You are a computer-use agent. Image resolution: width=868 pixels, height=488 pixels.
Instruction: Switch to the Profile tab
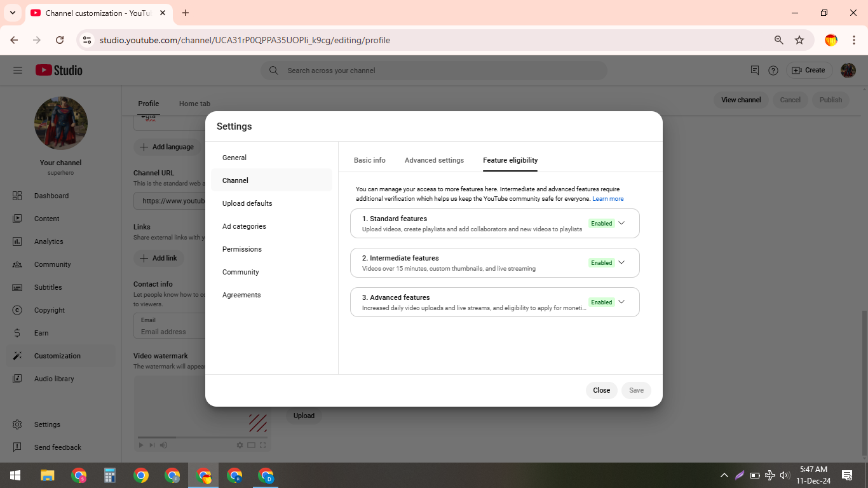(x=149, y=104)
